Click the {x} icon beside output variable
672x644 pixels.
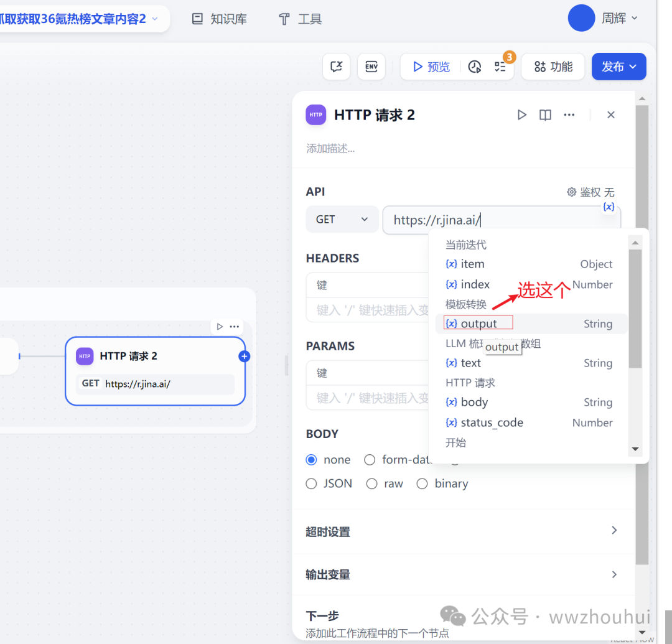451,324
